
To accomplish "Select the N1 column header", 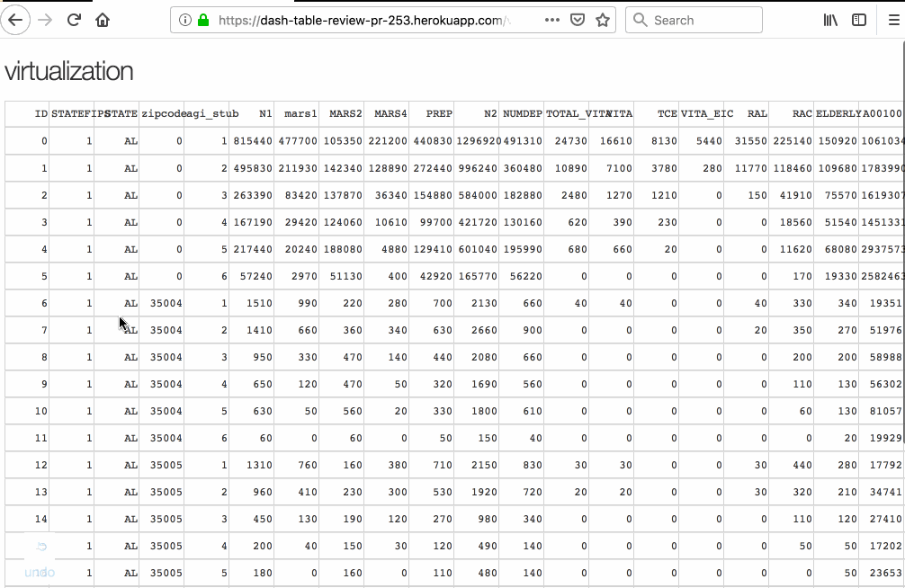I will pyautogui.click(x=252, y=113).
